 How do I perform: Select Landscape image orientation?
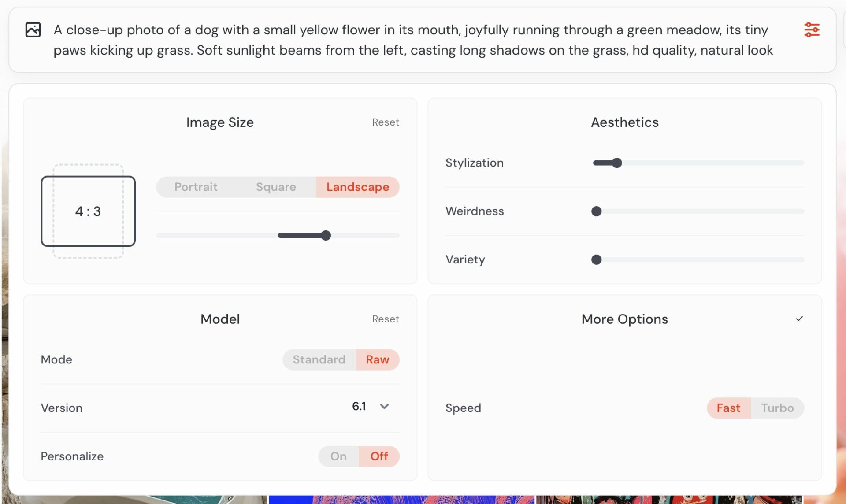(x=357, y=187)
